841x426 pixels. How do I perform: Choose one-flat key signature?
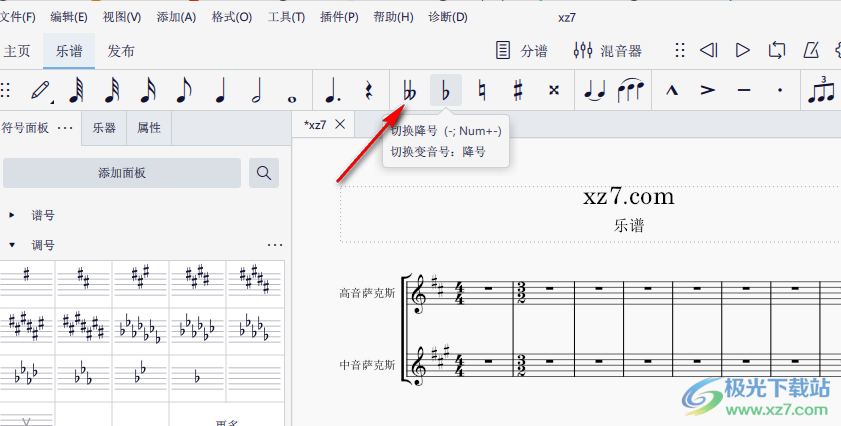coord(197,377)
